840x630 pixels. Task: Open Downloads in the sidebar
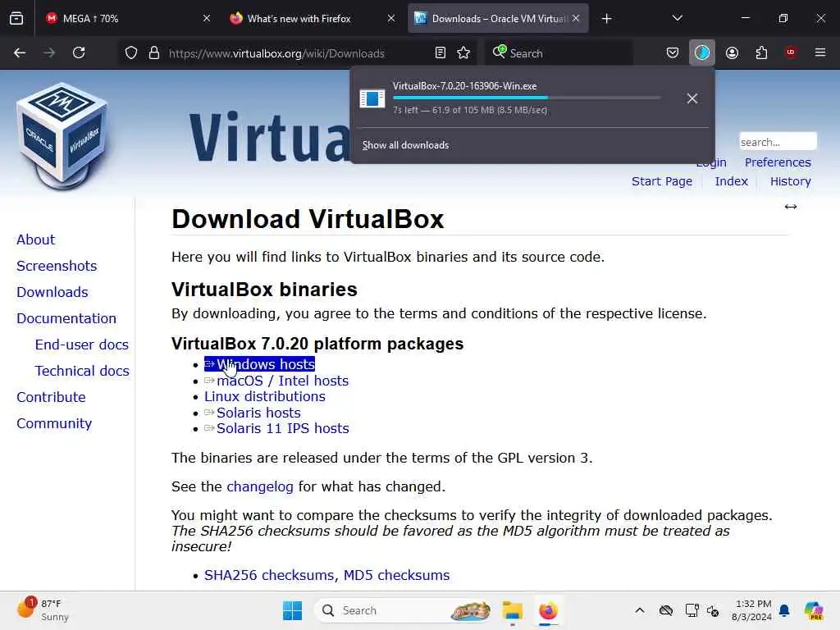[52, 292]
